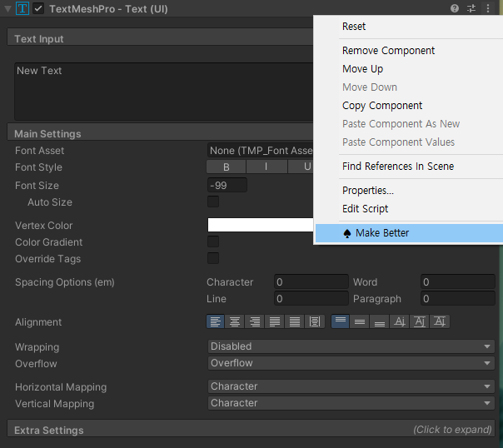Image resolution: width=503 pixels, height=448 pixels.
Task: Click the Character spacing field
Action: [x=311, y=282]
